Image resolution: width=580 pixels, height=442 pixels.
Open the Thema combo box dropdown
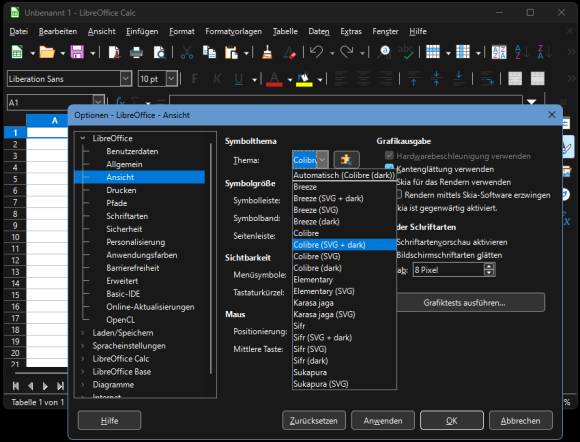click(x=323, y=160)
